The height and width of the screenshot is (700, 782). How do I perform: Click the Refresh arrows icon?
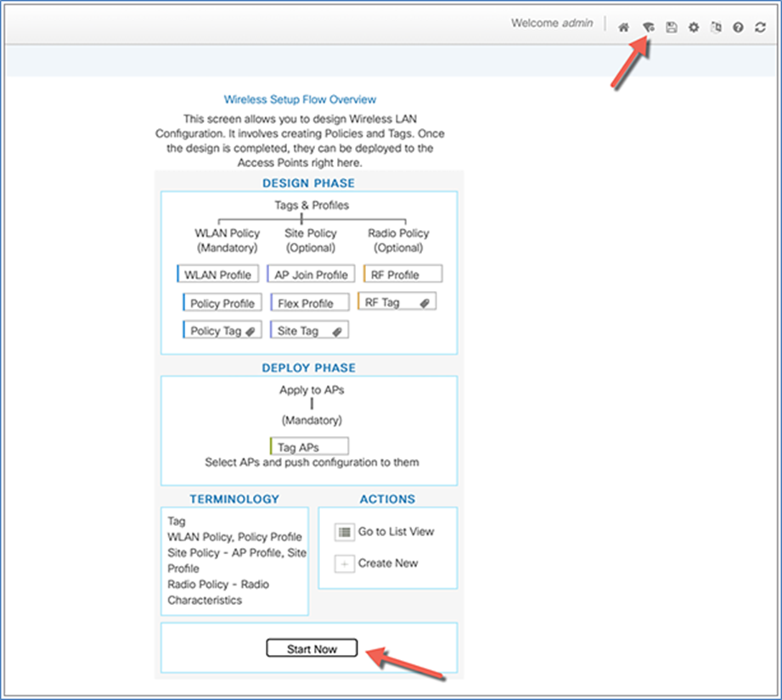coord(760,27)
